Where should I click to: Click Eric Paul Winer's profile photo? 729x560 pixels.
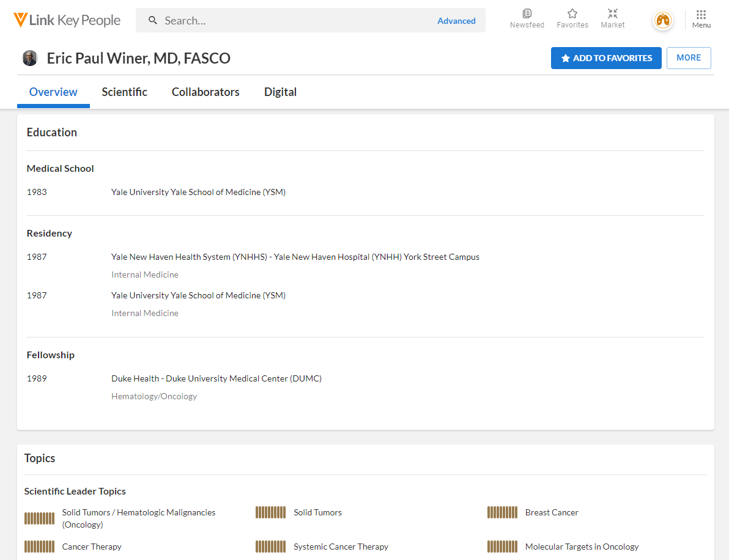[30, 58]
